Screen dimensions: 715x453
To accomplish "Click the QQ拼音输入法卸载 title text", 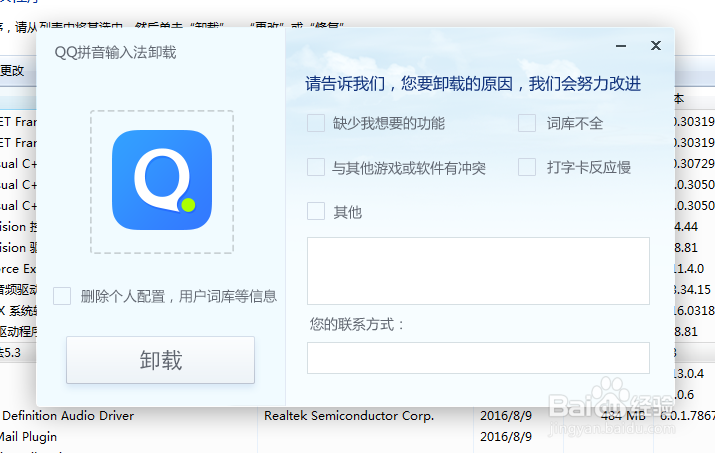I will click(x=115, y=52).
